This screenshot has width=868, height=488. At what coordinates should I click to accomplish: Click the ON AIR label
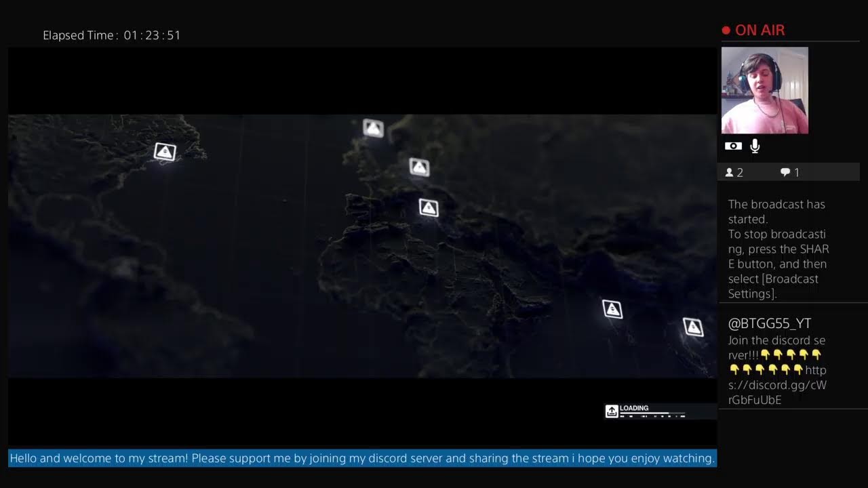760,30
